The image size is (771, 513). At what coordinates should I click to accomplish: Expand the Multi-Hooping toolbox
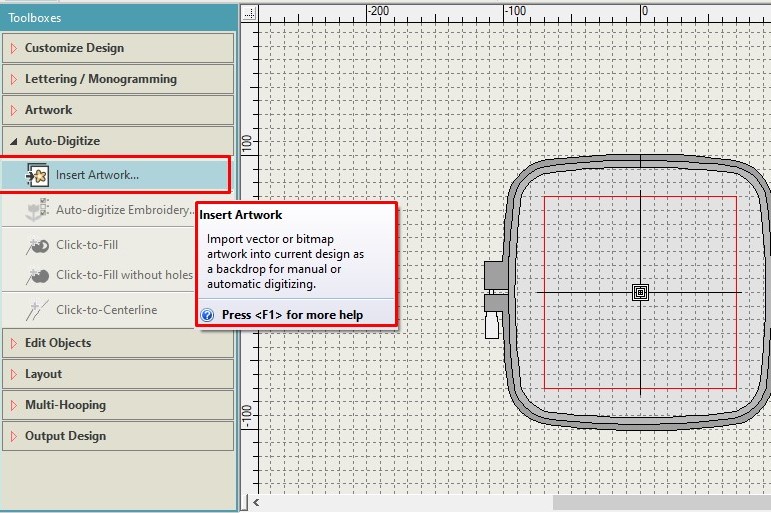click(x=118, y=405)
